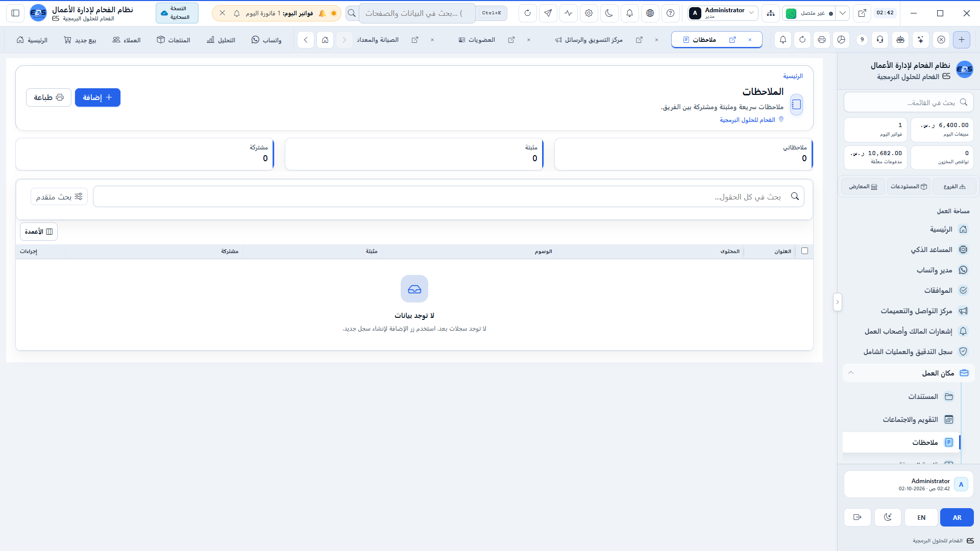980x551 pixels.
Task: Open the التحليل top menu item
Action: pos(221,40)
